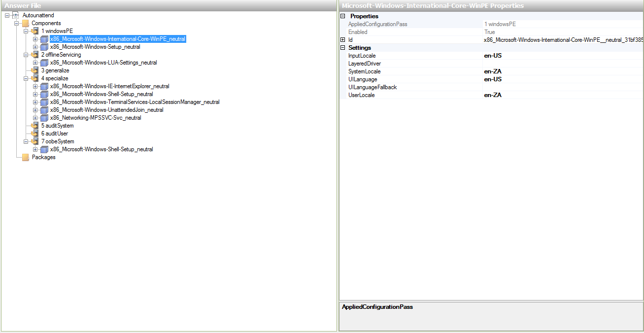644x333 pixels.
Task: Edit the SystemLocale value en-ZA
Action: coord(563,71)
